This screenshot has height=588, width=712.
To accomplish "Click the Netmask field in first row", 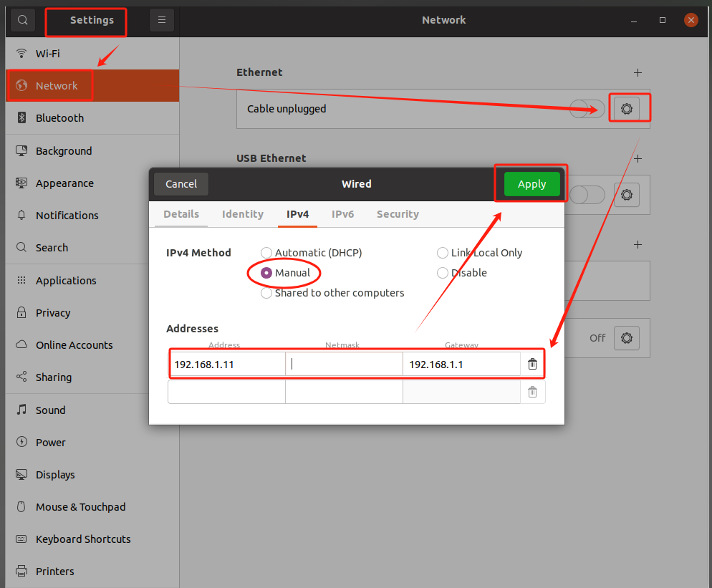I will click(344, 364).
